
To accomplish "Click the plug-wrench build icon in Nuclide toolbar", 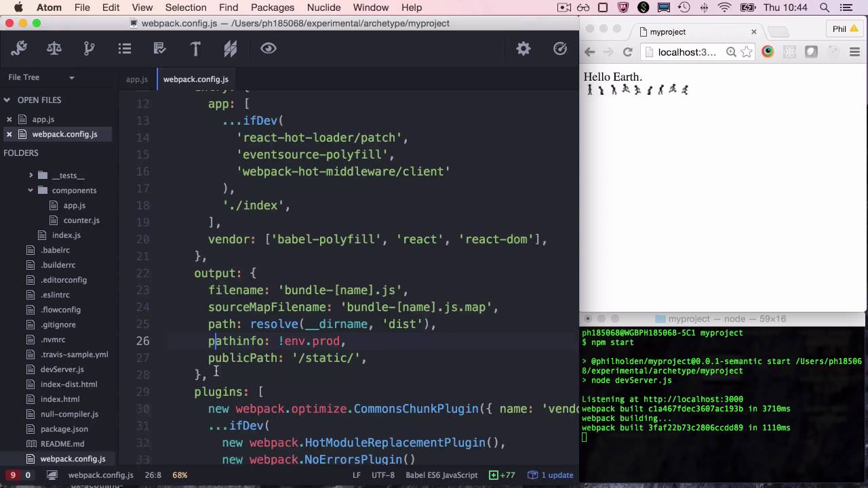I will pos(19,48).
